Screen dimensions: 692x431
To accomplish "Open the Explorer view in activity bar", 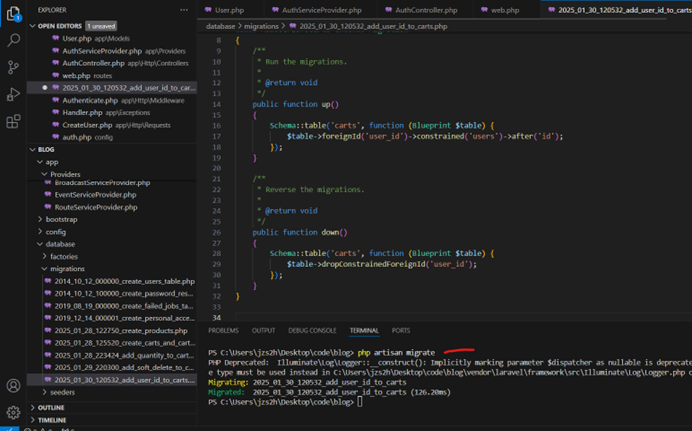I will click(x=13, y=14).
